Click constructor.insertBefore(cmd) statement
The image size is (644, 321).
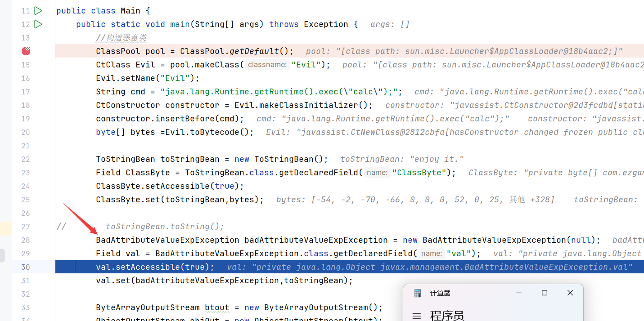click(x=170, y=119)
